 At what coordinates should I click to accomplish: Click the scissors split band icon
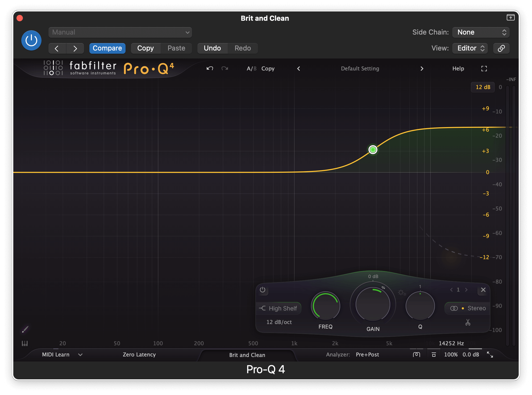[x=468, y=322]
